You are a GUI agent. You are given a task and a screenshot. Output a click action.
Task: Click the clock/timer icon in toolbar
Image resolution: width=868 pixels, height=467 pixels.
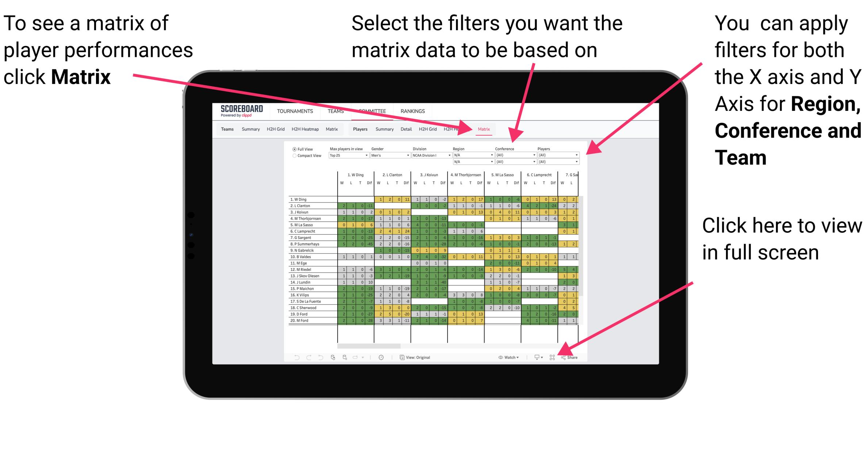(x=381, y=356)
